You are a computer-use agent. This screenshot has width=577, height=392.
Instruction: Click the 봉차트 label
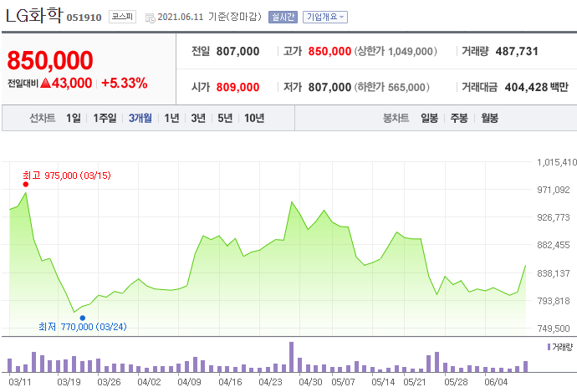pos(396,118)
